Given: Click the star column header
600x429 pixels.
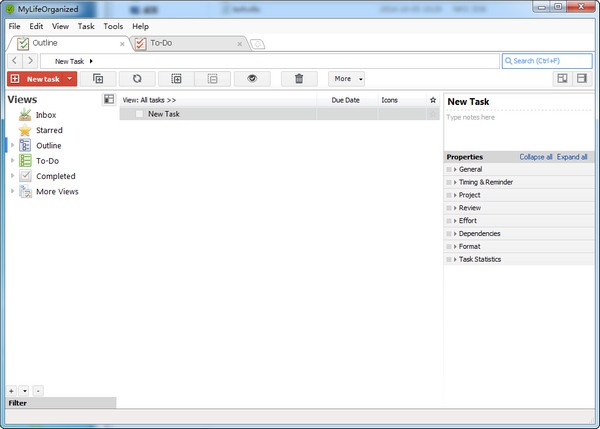Looking at the screenshot, I should click(433, 100).
